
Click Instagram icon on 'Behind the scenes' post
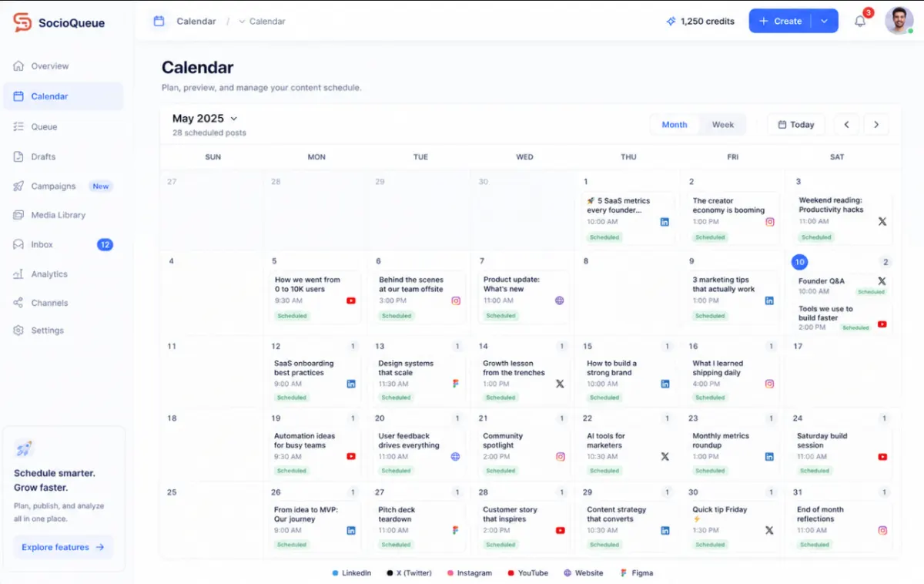pos(456,300)
